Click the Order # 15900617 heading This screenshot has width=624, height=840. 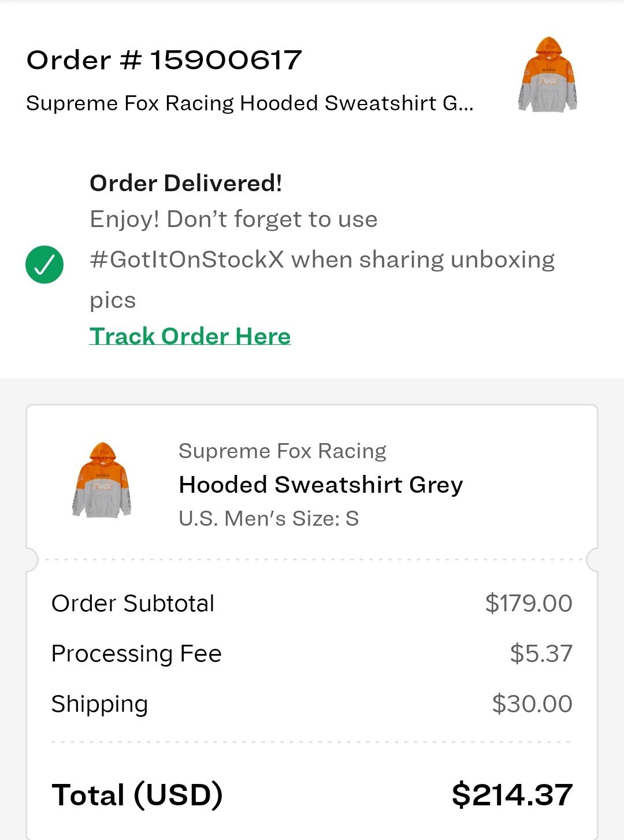click(x=164, y=60)
